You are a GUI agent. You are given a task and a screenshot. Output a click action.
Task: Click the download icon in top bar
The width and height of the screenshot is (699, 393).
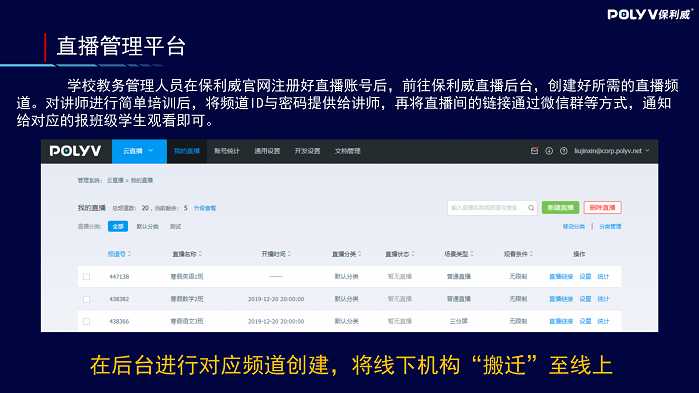click(549, 151)
